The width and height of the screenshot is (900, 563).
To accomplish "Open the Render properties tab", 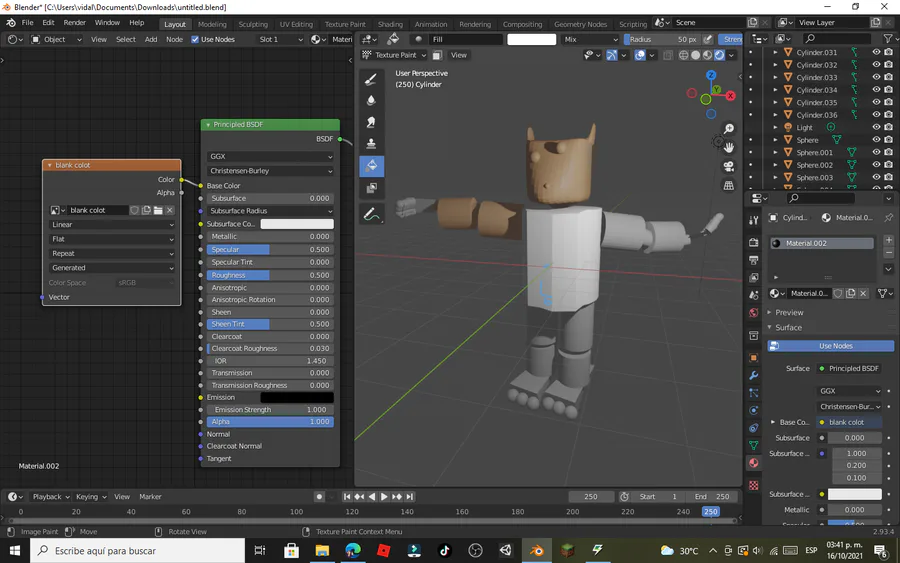I will pyautogui.click(x=754, y=243).
